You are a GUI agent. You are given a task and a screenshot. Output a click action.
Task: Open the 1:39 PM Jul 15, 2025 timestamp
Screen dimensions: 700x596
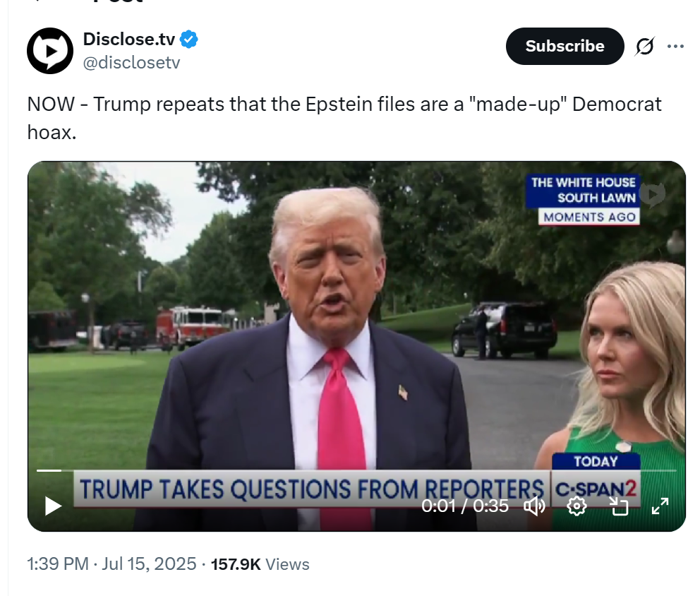coord(111,564)
